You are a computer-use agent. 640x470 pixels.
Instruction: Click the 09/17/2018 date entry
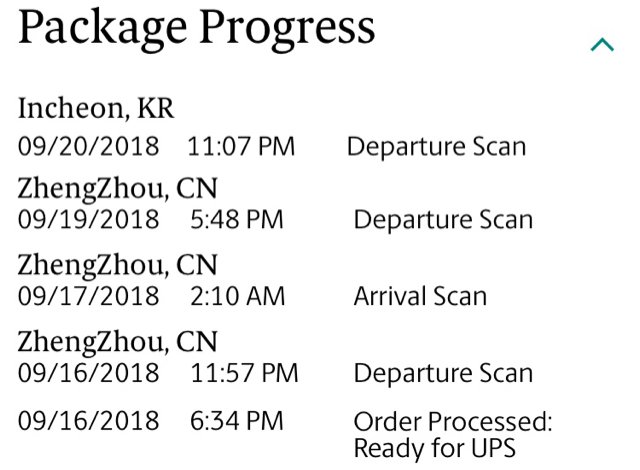pyautogui.click(x=88, y=296)
